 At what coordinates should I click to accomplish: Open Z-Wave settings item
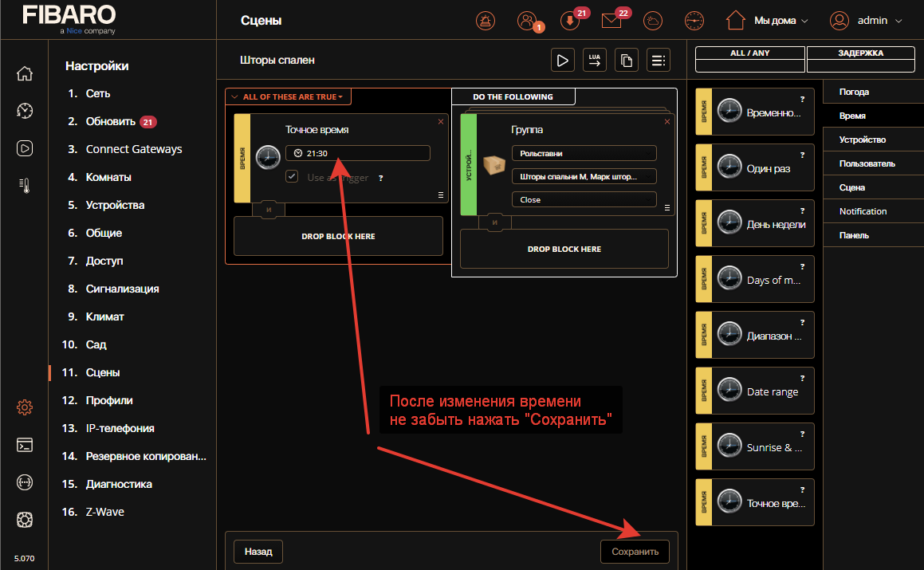point(105,513)
